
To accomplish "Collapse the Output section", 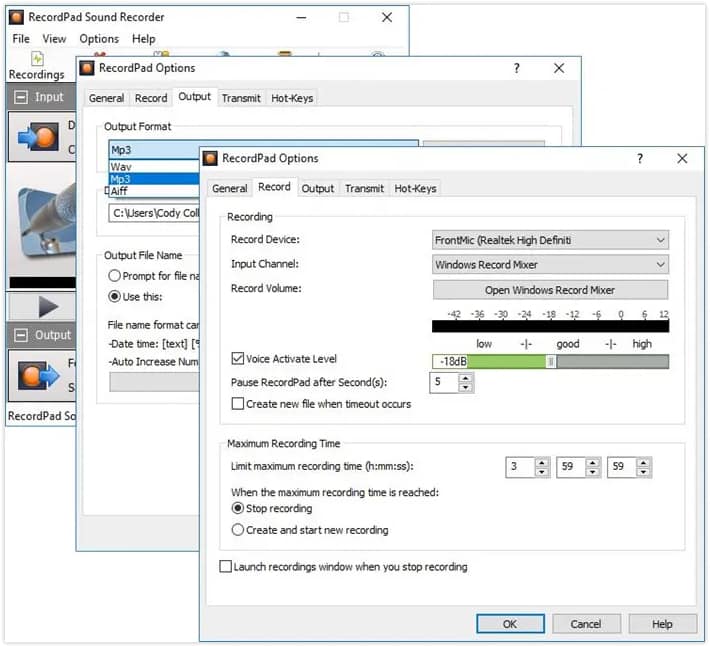I will 20,335.
